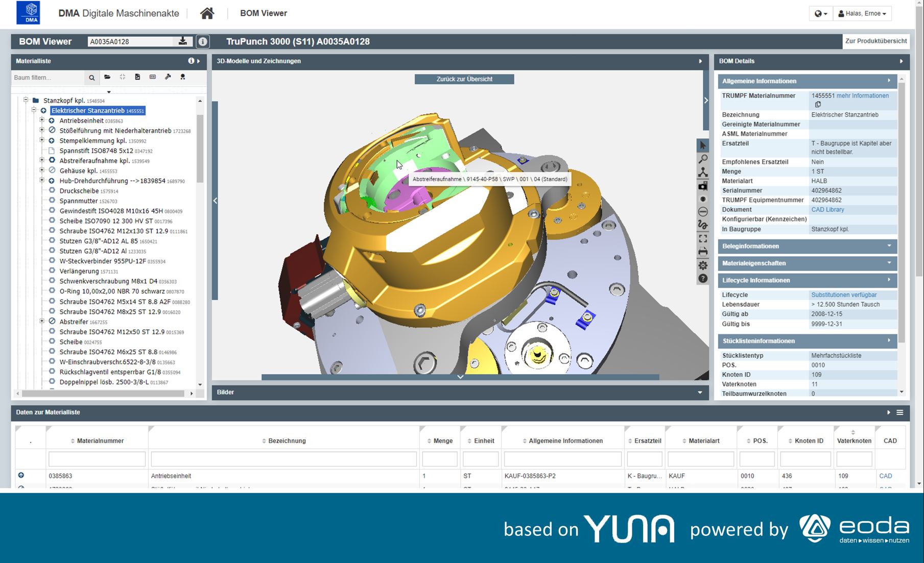
Task: Click the copy icon below the material number
Action: coord(818,105)
